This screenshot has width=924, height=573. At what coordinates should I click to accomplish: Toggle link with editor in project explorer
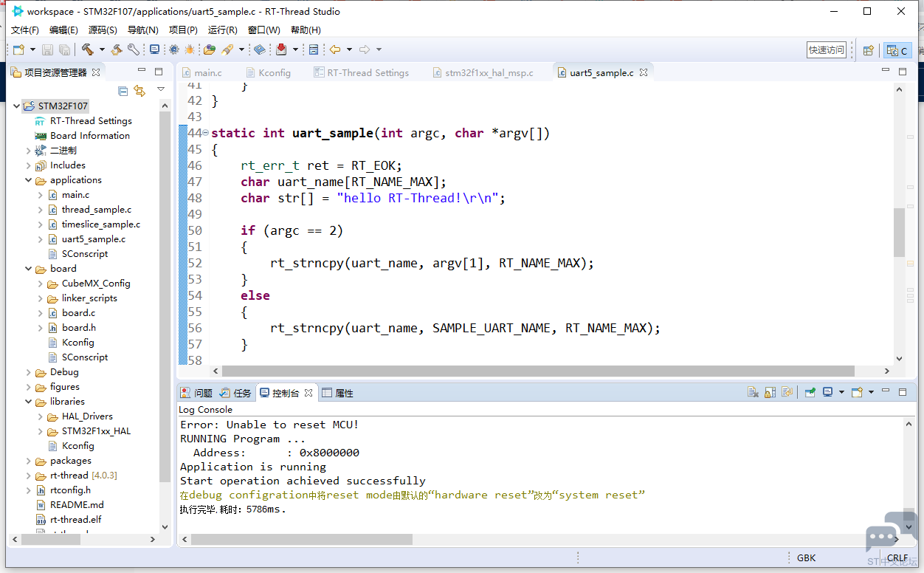click(139, 91)
